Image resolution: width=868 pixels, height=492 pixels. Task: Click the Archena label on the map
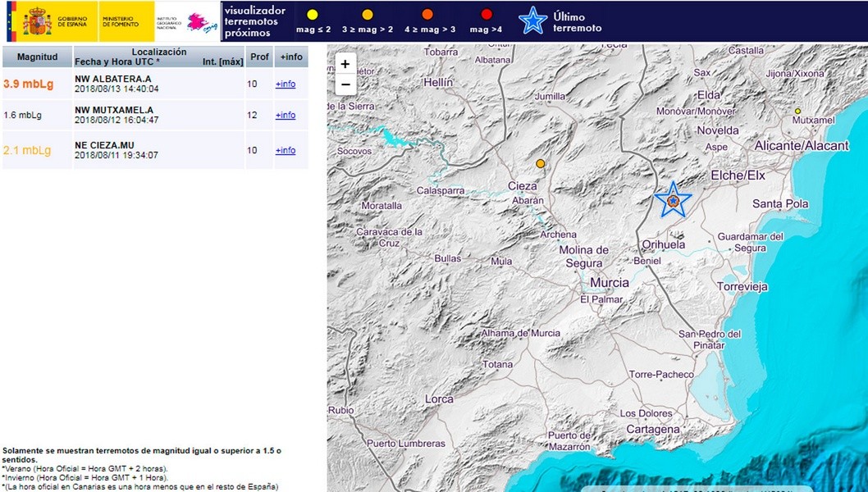(559, 235)
